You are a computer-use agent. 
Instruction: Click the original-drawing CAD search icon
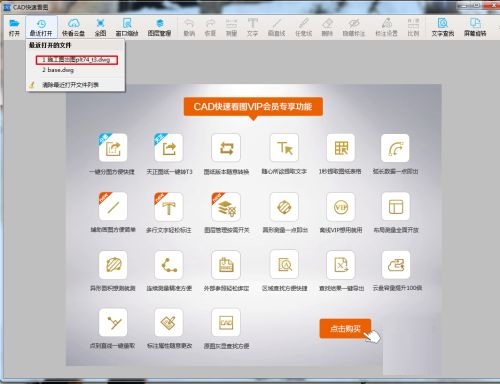pos(226,323)
